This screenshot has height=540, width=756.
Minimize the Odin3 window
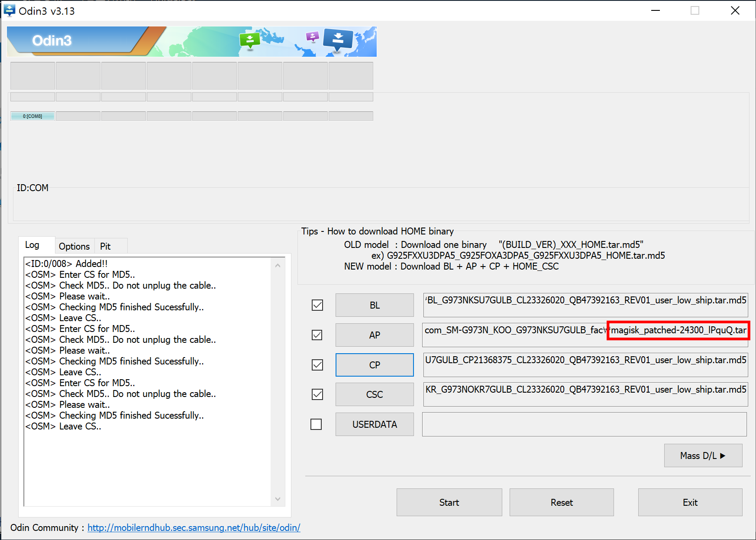656,10
